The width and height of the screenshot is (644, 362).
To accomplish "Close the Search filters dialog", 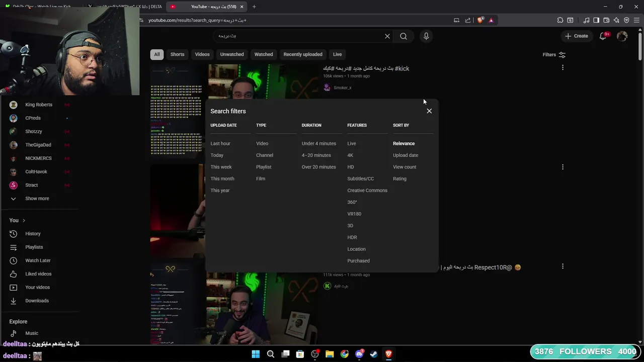I will coord(429,111).
